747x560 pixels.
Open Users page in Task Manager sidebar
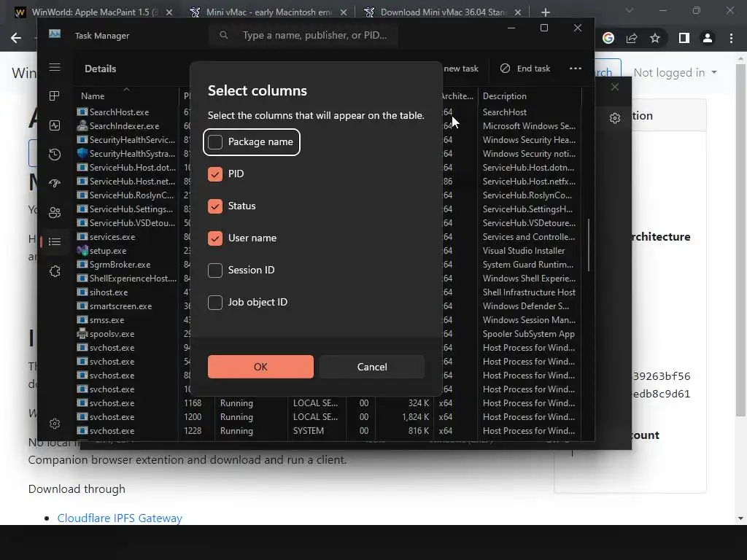click(55, 213)
